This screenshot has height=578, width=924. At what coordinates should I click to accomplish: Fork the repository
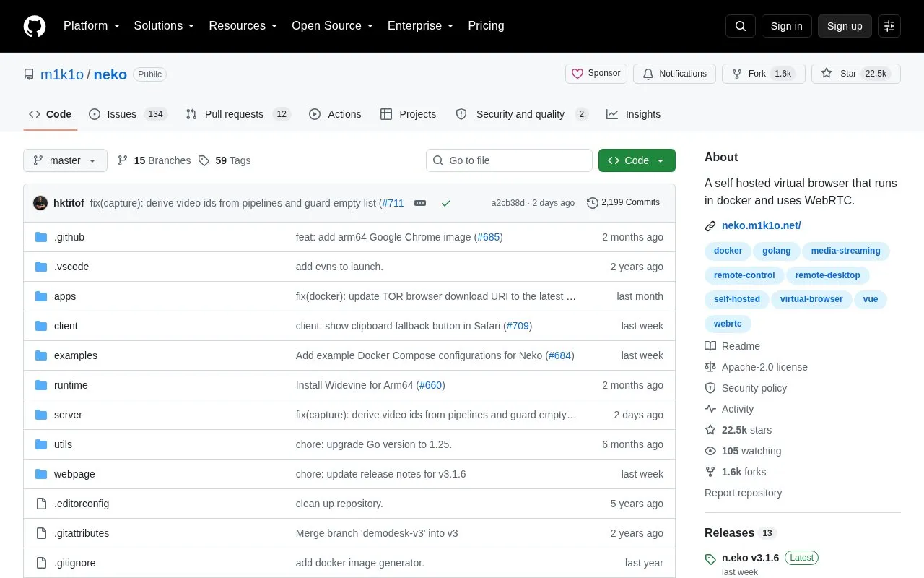coord(764,74)
